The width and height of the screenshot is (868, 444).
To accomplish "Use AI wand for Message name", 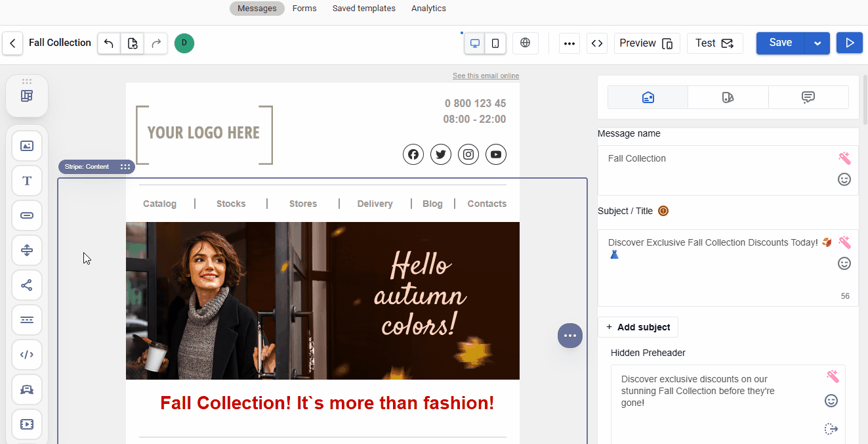I will [844, 158].
